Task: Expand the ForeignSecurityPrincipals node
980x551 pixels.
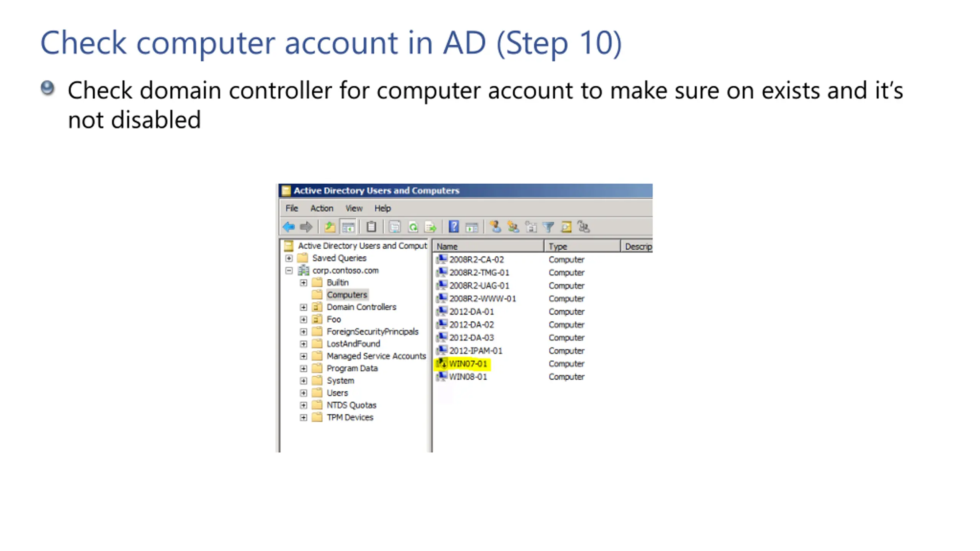Action: pos(304,332)
